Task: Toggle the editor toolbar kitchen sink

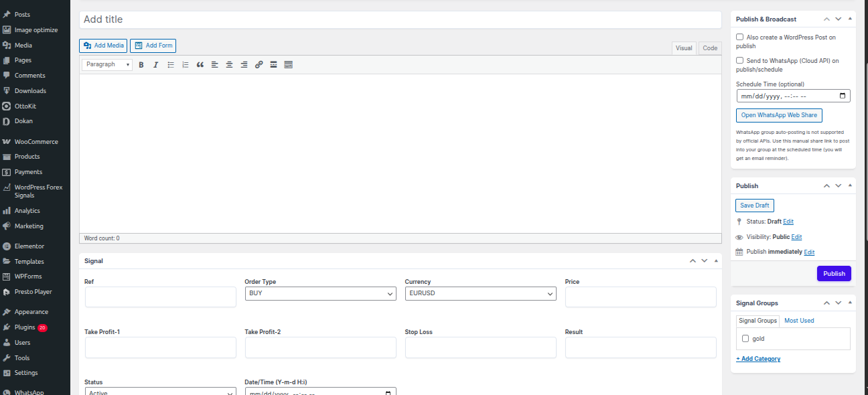Action: tap(289, 65)
